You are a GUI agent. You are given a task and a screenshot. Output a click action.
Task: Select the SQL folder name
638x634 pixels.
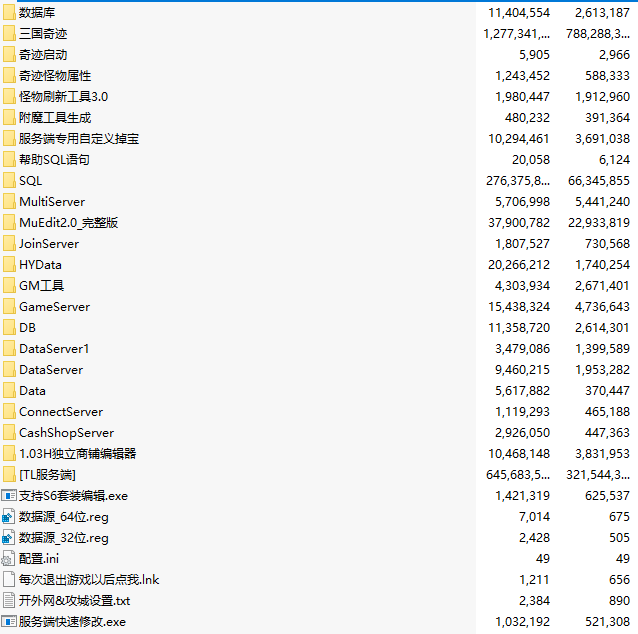[x=30, y=180]
